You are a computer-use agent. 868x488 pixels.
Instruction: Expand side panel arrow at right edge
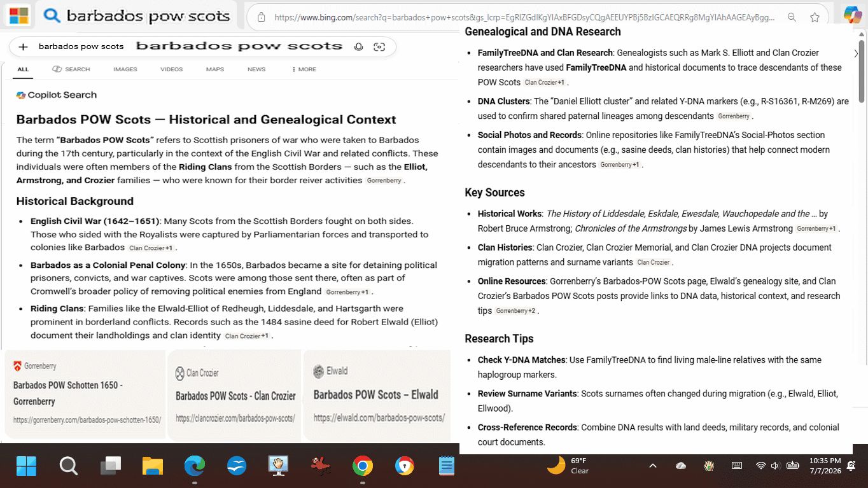point(856,54)
